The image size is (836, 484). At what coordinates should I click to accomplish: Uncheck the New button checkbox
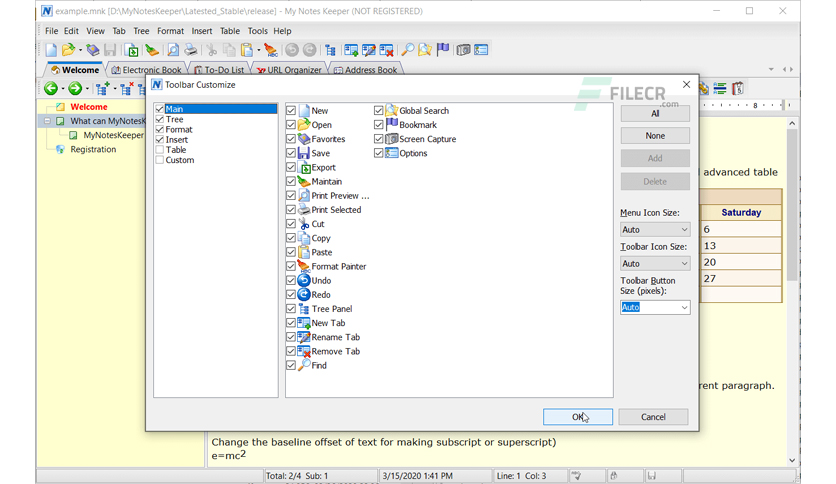pyautogui.click(x=291, y=110)
